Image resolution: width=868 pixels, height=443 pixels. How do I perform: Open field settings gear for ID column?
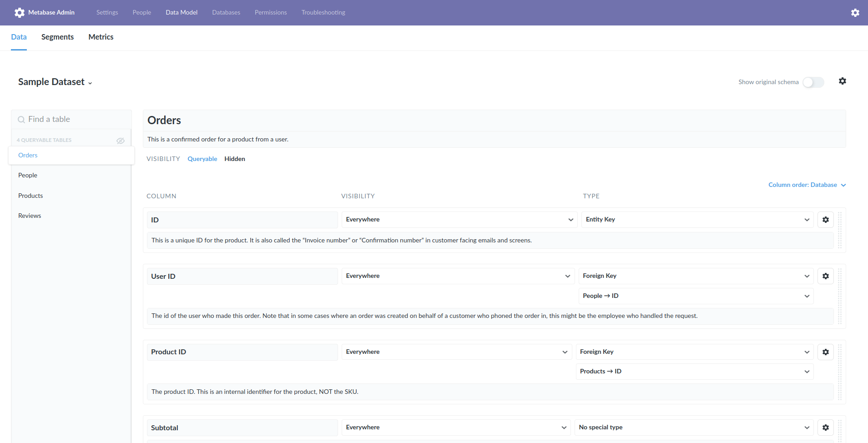pos(825,219)
